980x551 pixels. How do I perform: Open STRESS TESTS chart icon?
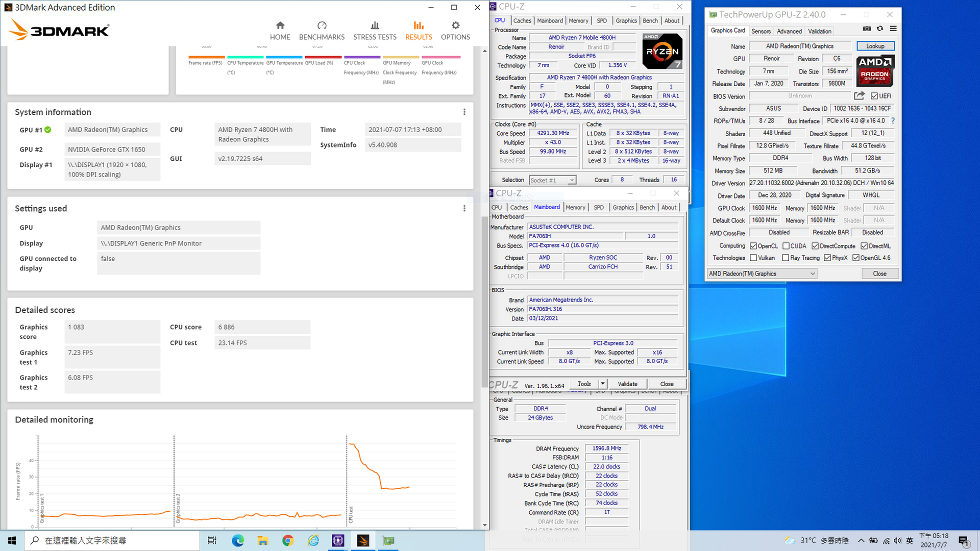[375, 26]
